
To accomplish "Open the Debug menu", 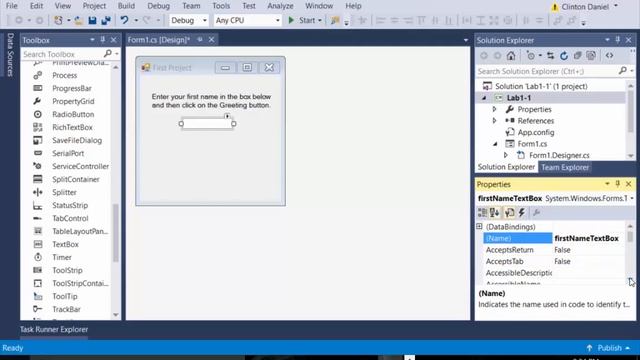I will coord(158,6).
